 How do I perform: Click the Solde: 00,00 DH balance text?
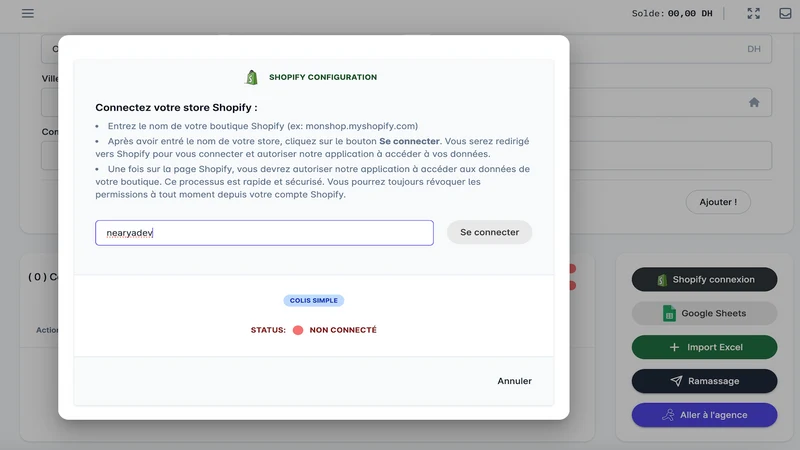(672, 14)
